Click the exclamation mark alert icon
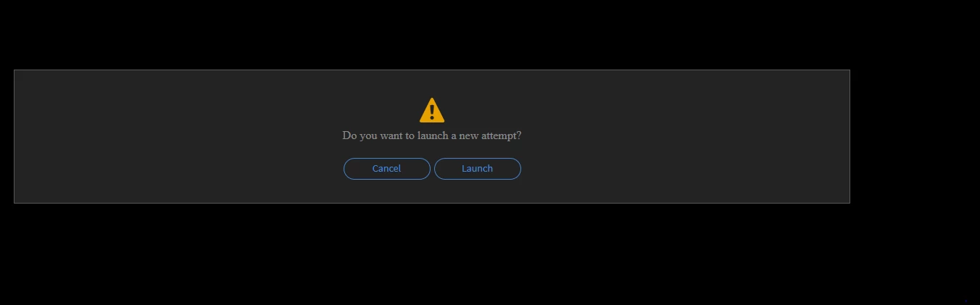The image size is (980, 305). [x=432, y=110]
